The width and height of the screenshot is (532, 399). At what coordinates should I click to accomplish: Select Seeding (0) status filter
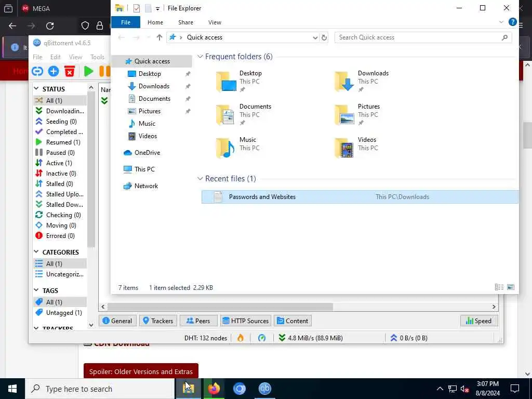pos(60,122)
